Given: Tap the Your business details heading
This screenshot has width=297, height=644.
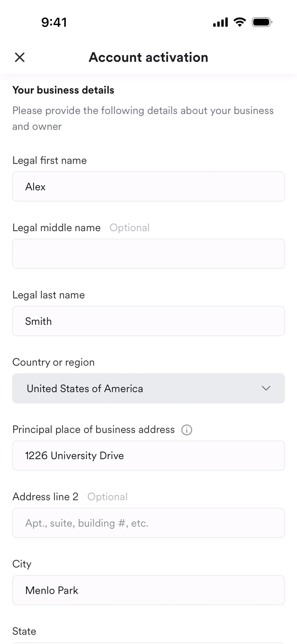Looking at the screenshot, I should click(63, 90).
